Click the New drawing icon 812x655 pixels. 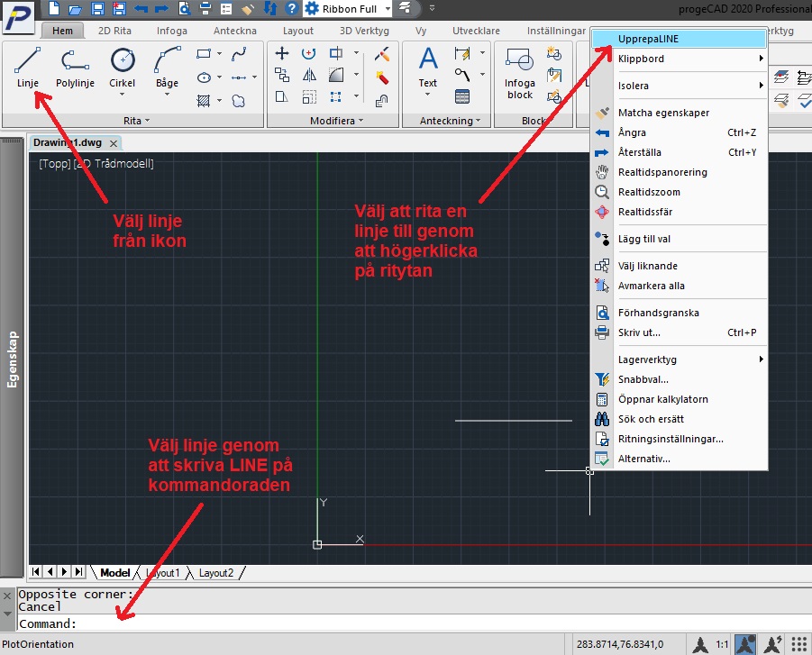coord(54,8)
